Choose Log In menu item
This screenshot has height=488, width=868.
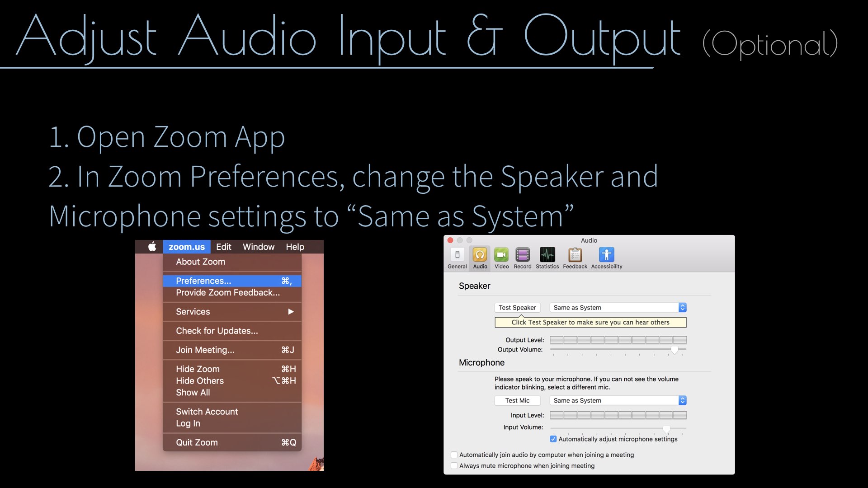tap(232, 423)
